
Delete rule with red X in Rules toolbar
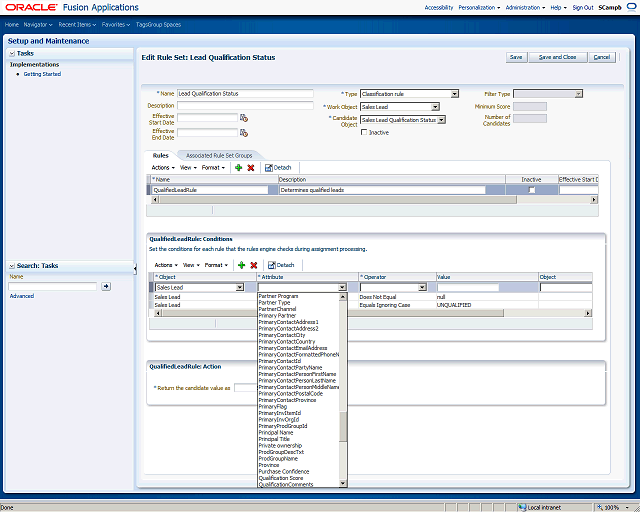251,167
